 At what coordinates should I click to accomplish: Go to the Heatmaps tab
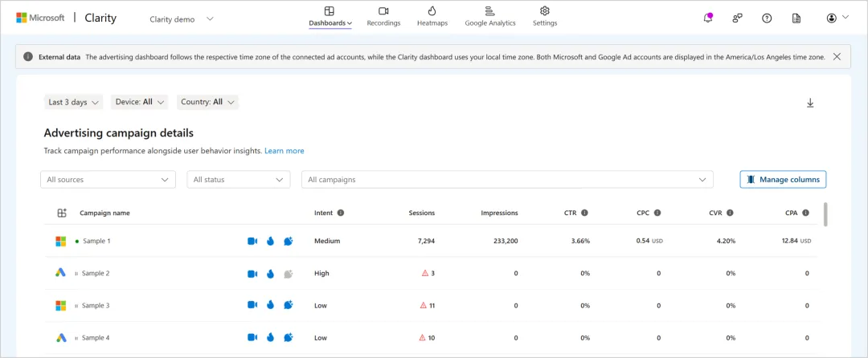coord(432,16)
